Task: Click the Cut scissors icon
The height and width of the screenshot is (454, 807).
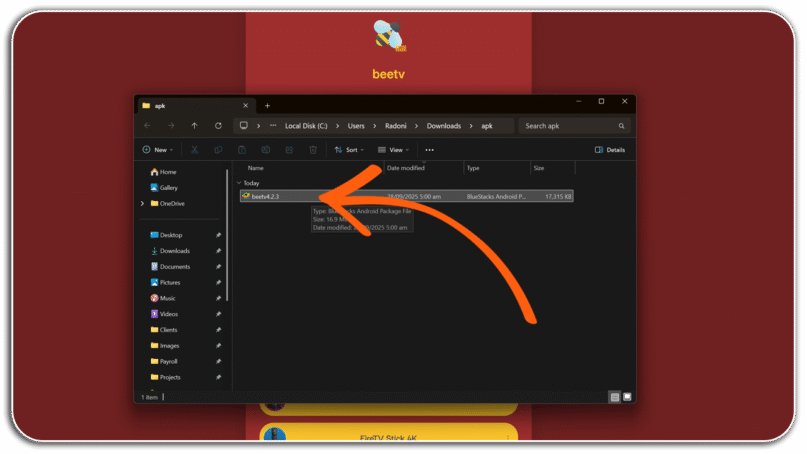Action: click(x=195, y=150)
